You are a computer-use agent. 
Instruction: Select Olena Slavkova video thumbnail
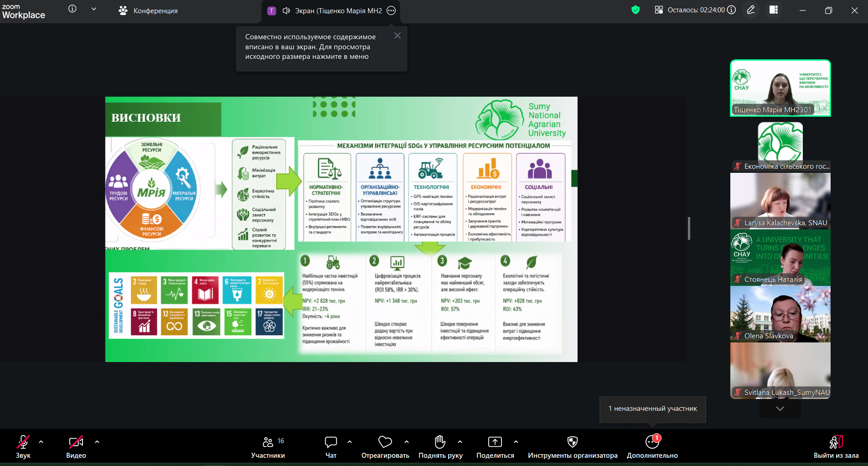point(780,314)
